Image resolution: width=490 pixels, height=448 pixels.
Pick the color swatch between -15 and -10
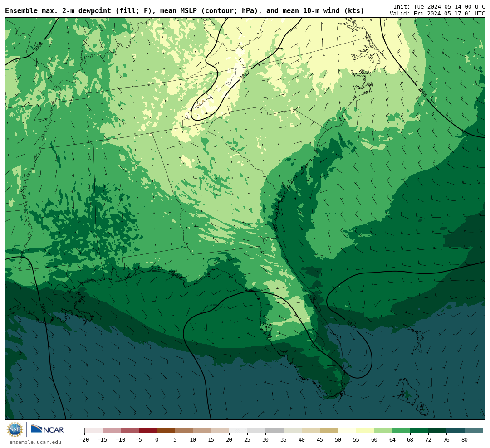point(112,431)
